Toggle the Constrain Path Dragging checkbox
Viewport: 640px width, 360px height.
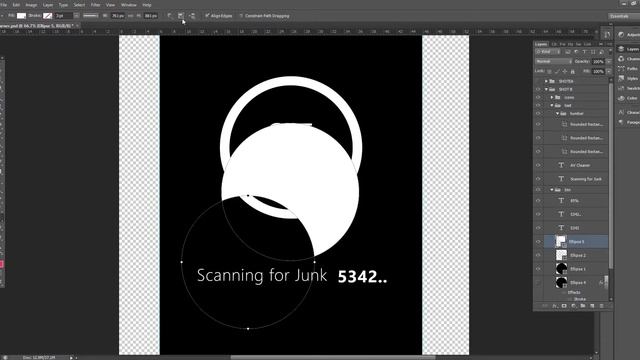click(x=241, y=16)
